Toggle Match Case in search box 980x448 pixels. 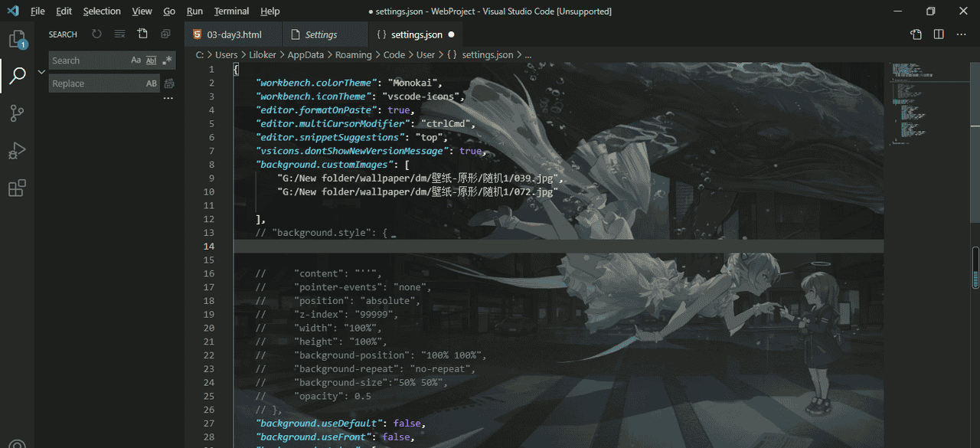[136, 60]
